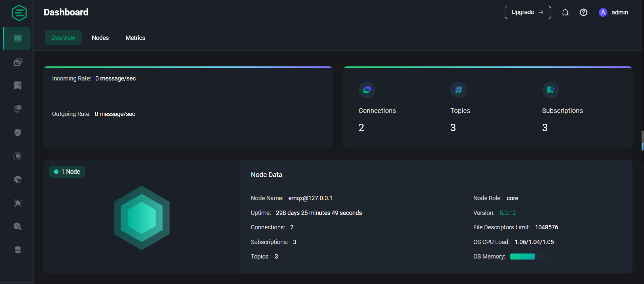
Task: Click the Node Role core value
Action: 512,198
